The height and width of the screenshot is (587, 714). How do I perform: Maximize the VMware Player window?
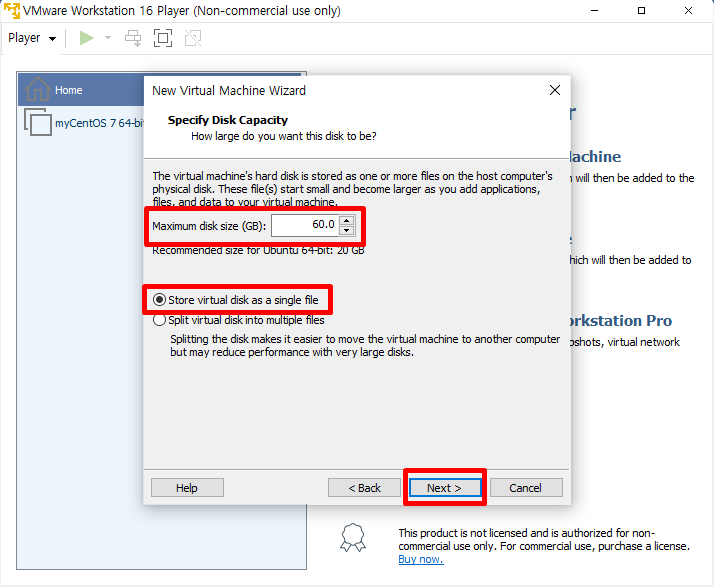point(641,10)
